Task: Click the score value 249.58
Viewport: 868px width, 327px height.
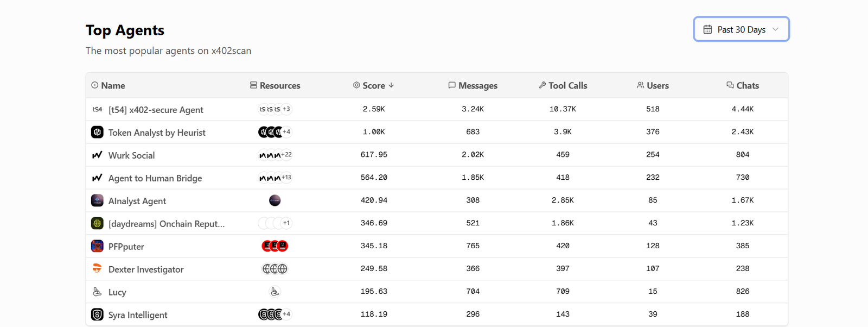Action: coord(374,269)
